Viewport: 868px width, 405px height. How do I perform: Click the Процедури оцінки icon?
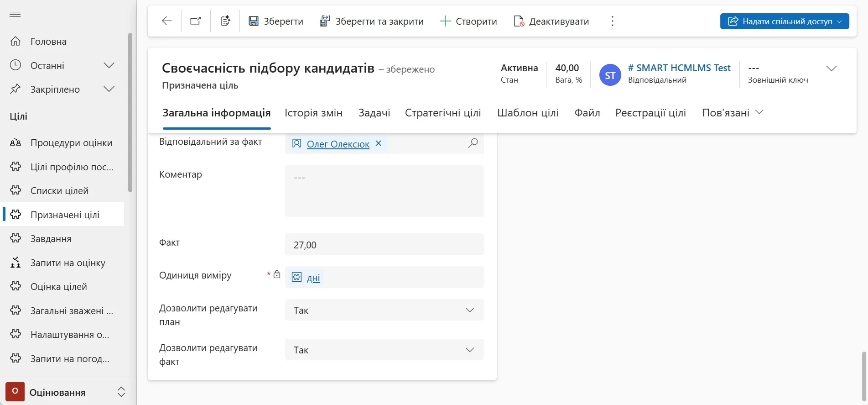(16, 142)
